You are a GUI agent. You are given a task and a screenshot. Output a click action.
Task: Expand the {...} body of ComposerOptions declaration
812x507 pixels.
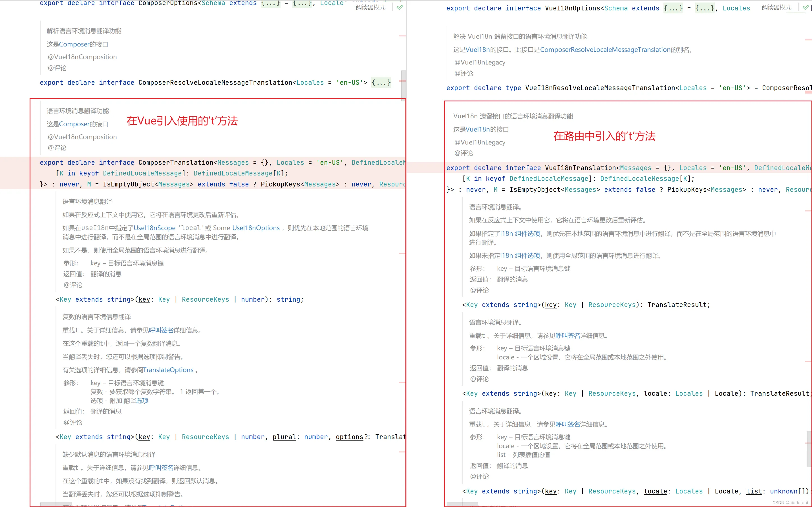[302, 3]
